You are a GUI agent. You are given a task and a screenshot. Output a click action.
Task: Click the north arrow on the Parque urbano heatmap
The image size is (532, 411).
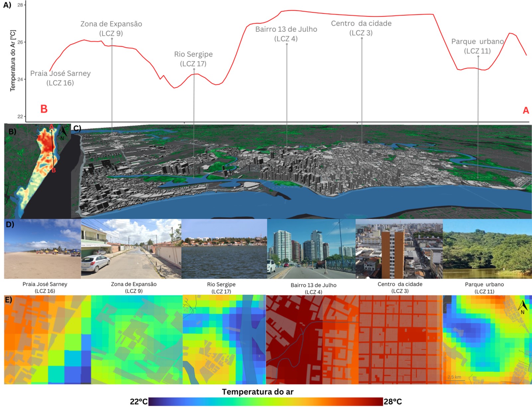[522, 307]
